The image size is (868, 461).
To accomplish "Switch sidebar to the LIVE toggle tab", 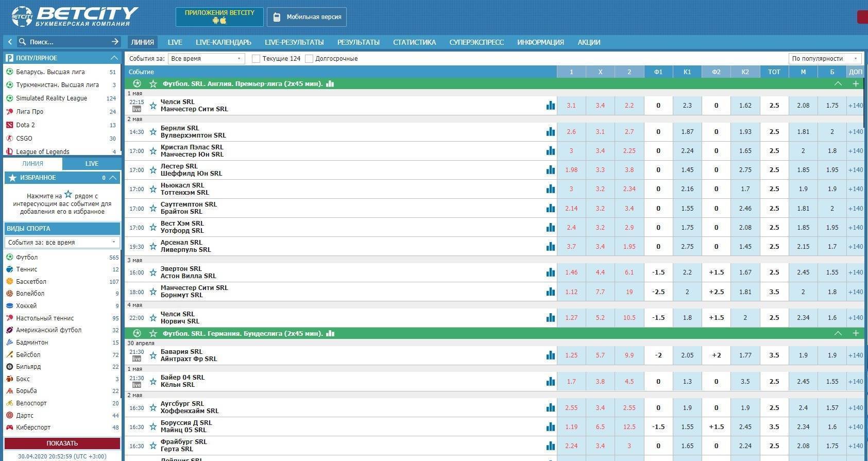I will [92, 164].
